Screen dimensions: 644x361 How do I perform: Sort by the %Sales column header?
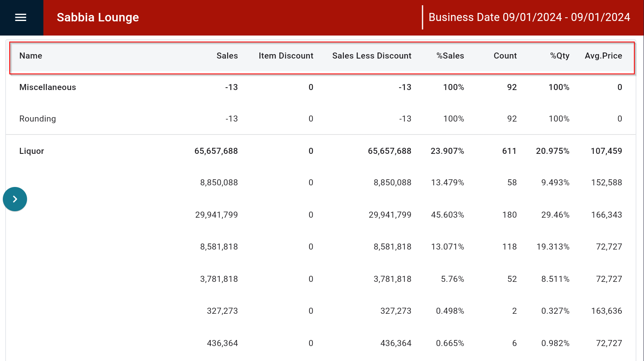point(450,56)
